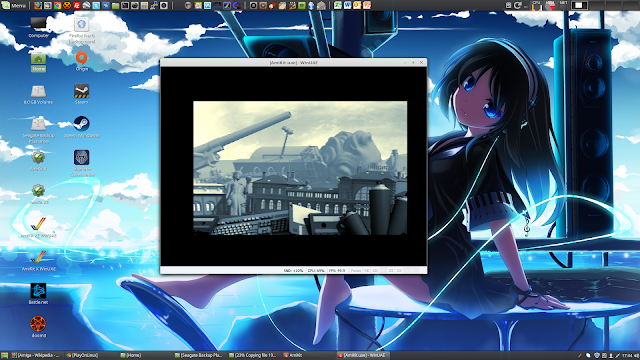Click the HD indicator in WinUAE status bar
640x360 pixels.
[x=367, y=270]
